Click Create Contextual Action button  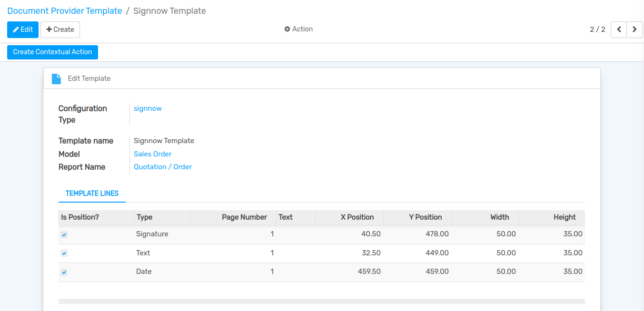point(52,52)
